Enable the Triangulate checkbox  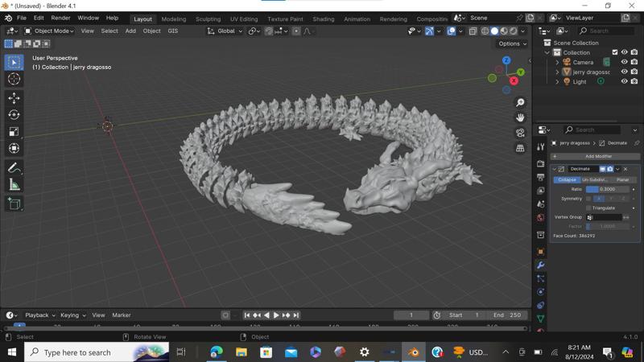coord(588,208)
